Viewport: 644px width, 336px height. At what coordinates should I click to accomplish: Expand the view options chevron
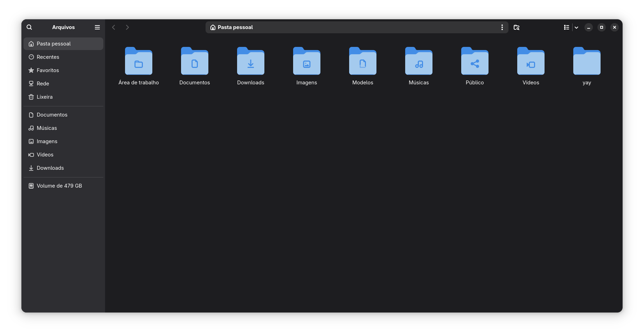tap(576, 27)
